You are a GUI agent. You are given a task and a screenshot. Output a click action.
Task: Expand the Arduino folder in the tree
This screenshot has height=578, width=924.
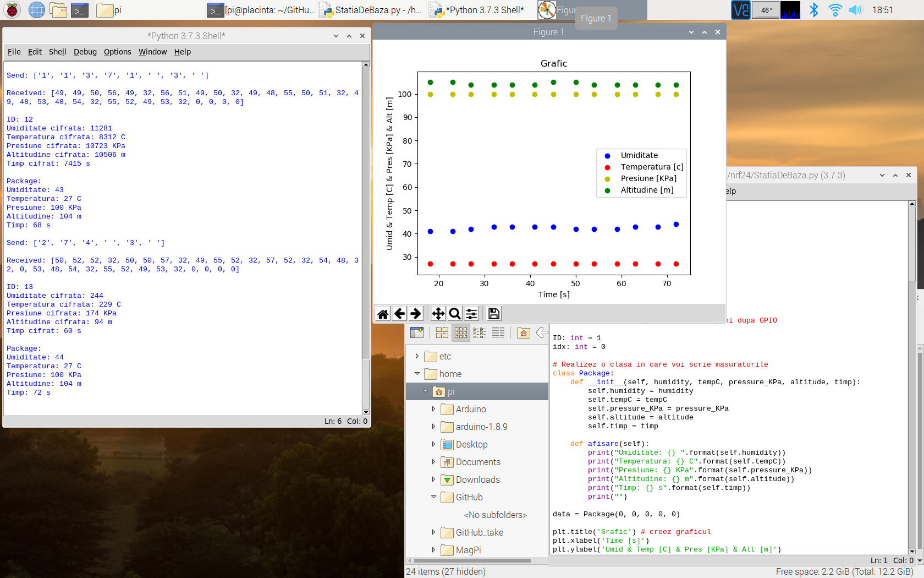click(434, 409)
